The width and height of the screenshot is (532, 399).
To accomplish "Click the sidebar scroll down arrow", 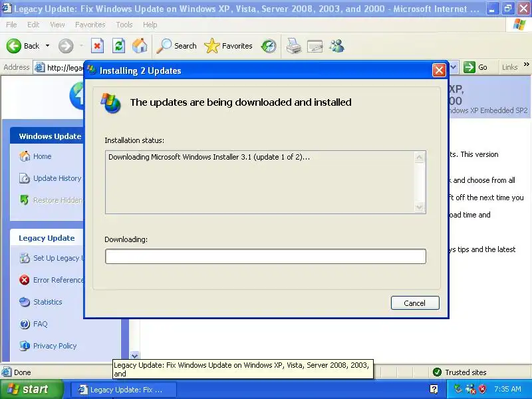I will point(134,356).
